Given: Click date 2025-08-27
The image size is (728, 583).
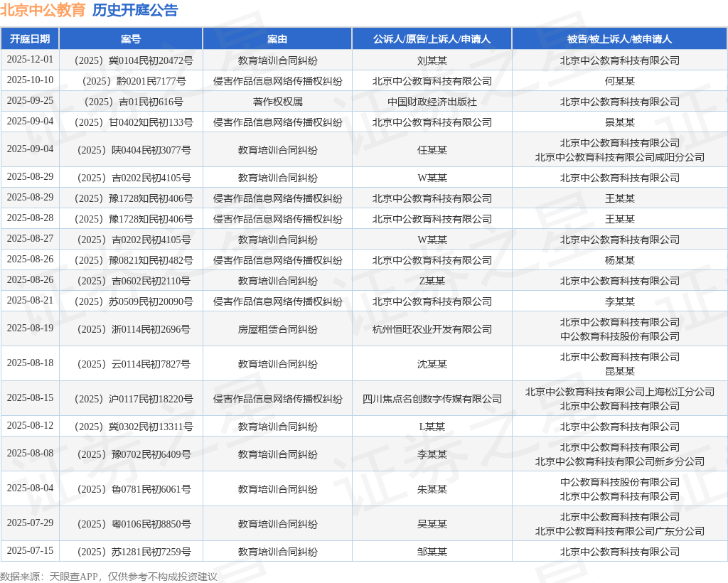Looking at the screenshot, I should [x=30, y=238].
